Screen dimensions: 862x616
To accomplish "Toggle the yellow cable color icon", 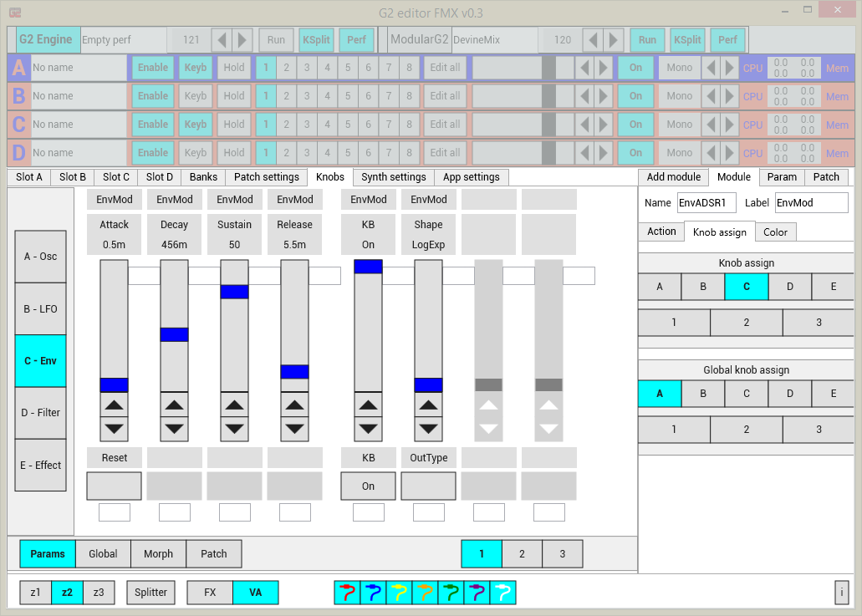I will pyautogui.click(x=399, y=593).
